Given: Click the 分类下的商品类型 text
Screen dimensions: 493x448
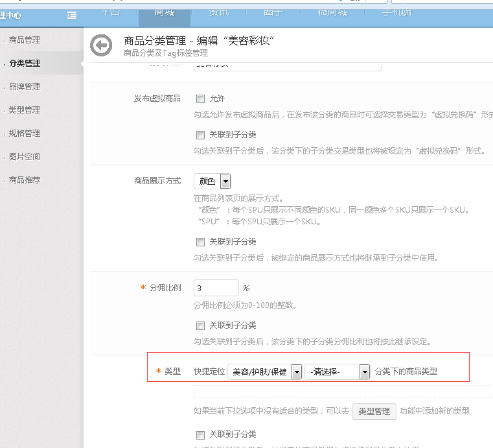Looking at the screenshot, I should click(406, 371).
